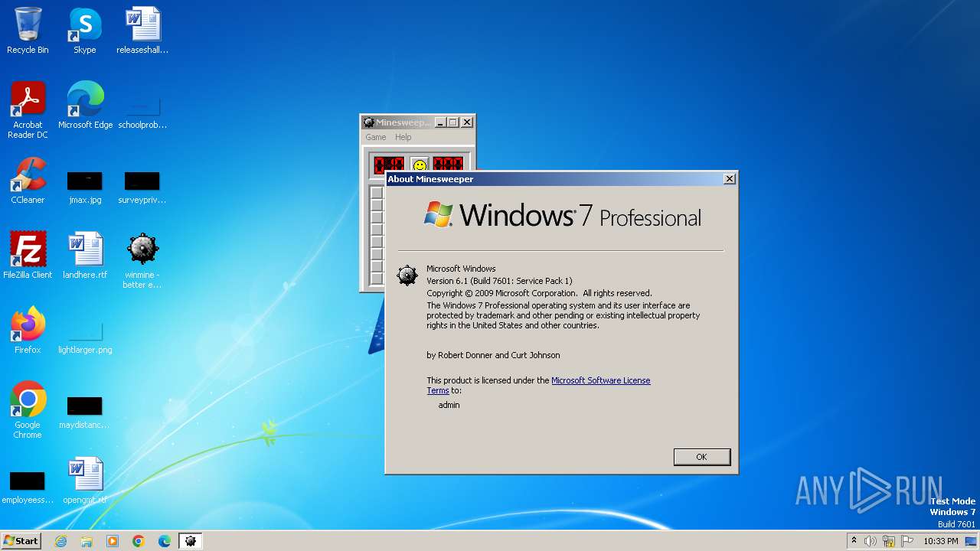Open Action Center flag icon
Screen dimensions: 980x551
[907, 541]
